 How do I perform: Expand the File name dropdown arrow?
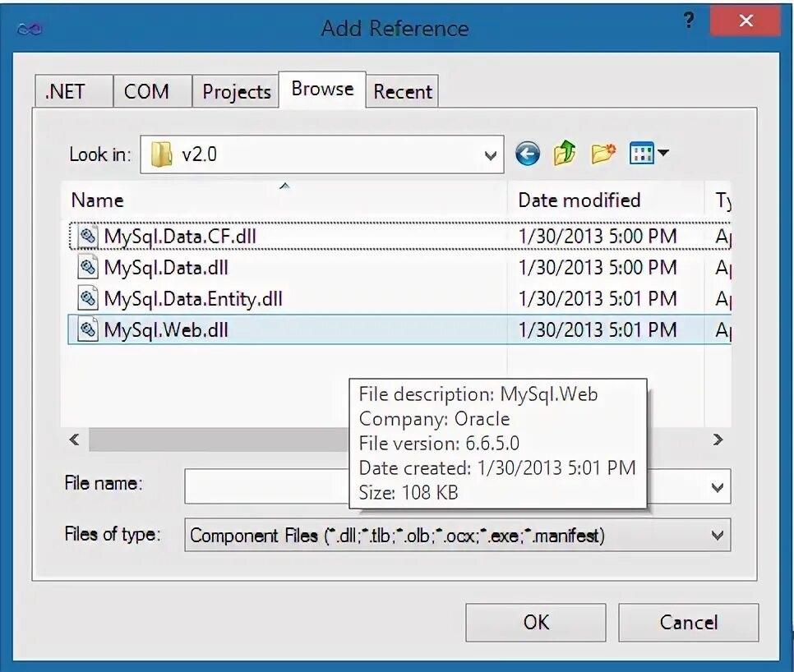coord(717,487)
